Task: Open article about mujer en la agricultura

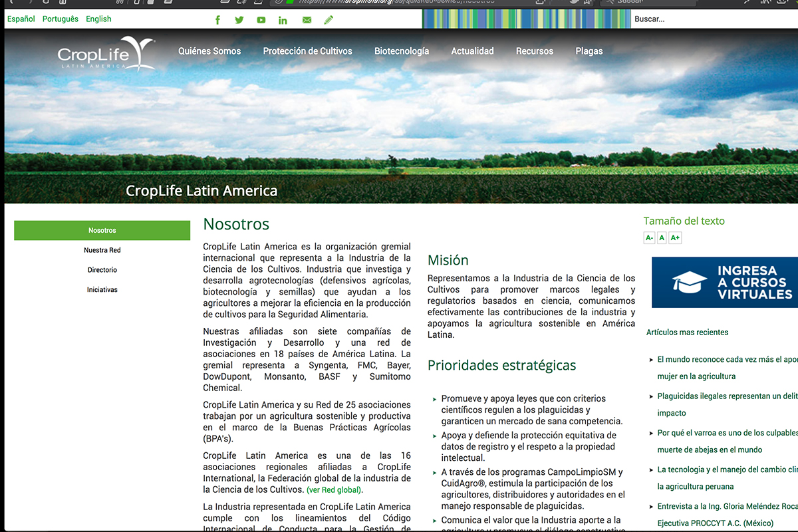Action: coord(727,368)
